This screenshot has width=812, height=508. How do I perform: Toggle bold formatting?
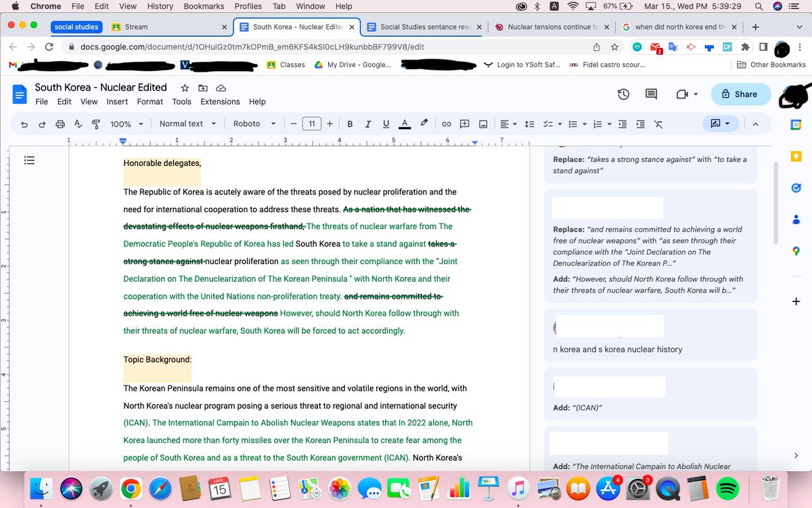click(x=350, y=124)
